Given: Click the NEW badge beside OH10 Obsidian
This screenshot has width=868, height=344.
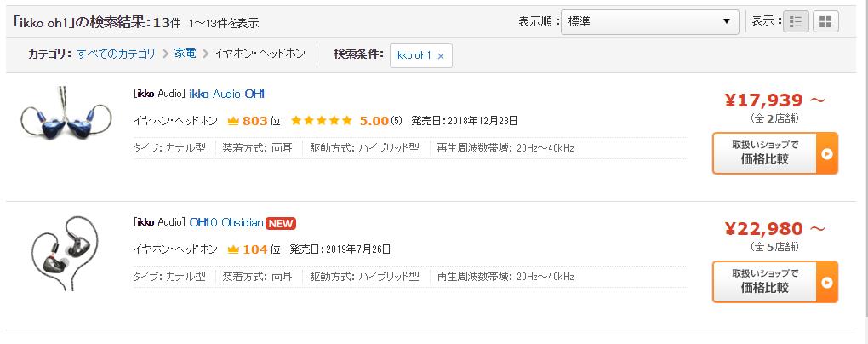Looking at the screenshot, I should pyautogui.click(x=281, y=224).
